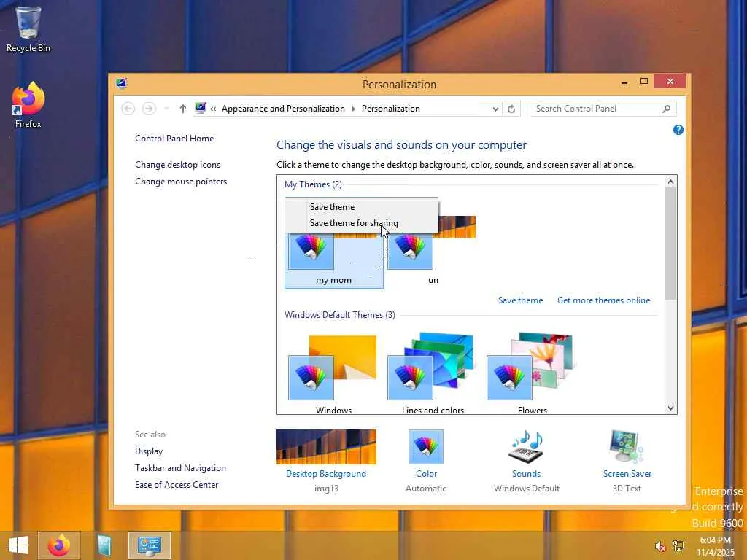Image resolution: width=747 pixels, height=560 pixels.
Task: Click the breadcrumb arrow after Appearance and Personalization
Action: click(x=354, y=109)
